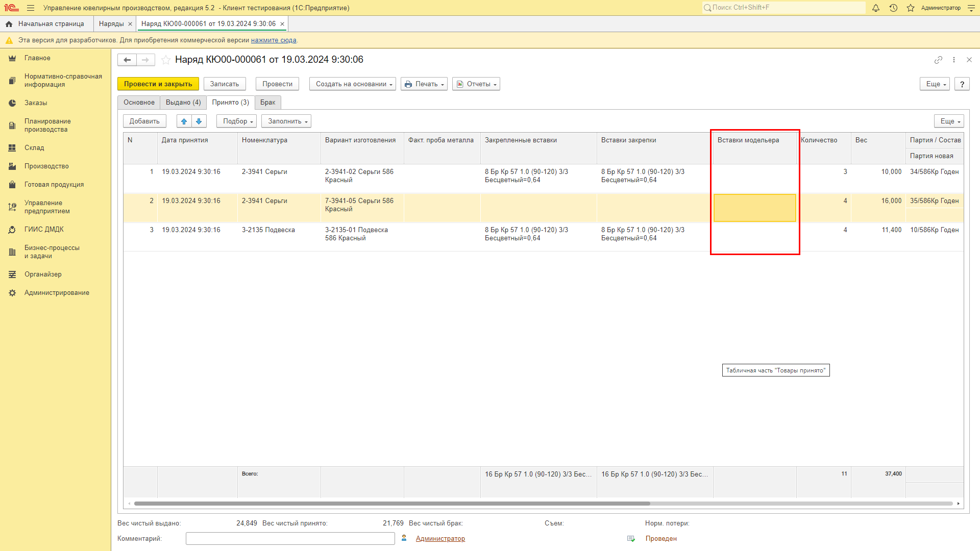980x551 pixels.
Task: Navigate forward with the right arrow button
Action: click(x=145, y=60)
